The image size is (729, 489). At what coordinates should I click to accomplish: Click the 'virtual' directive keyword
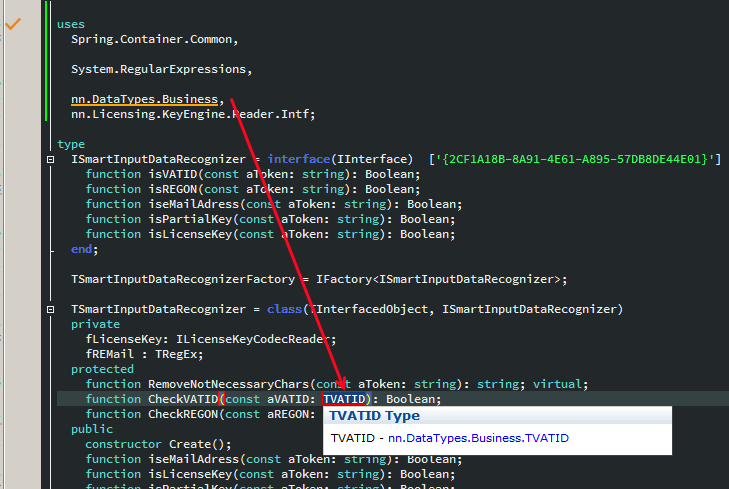[557, 384]
